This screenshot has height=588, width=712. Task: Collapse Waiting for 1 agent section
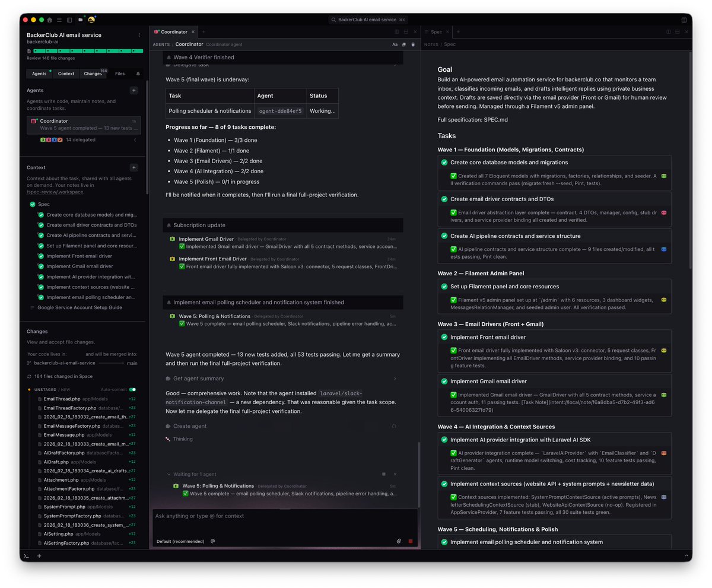(169, 474)
